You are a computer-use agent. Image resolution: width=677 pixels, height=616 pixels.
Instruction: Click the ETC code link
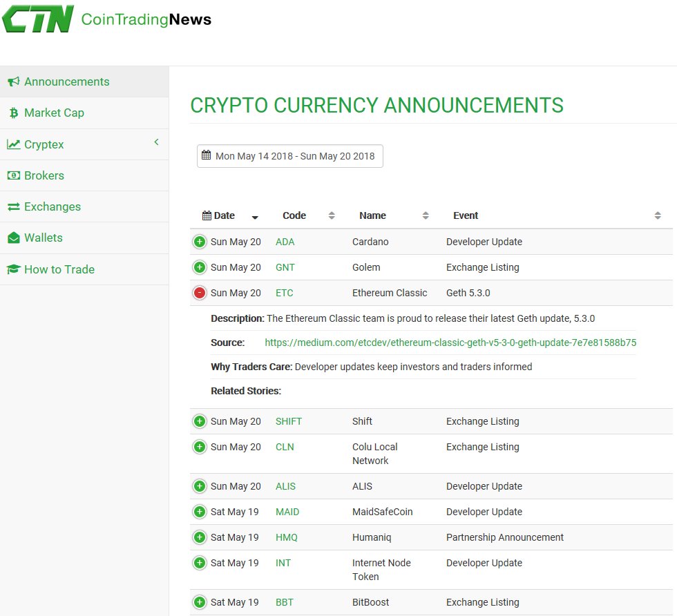click(x=284, y=293)
